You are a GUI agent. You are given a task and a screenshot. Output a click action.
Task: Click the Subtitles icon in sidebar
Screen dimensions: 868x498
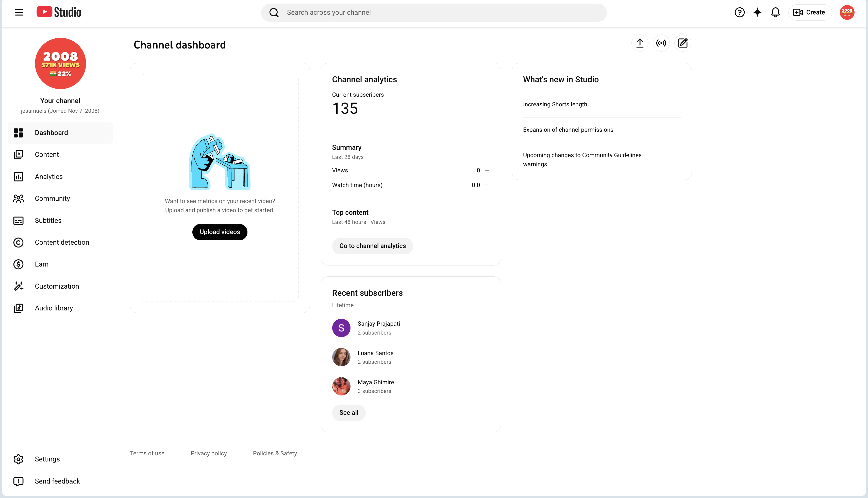(x=19, y=221)
